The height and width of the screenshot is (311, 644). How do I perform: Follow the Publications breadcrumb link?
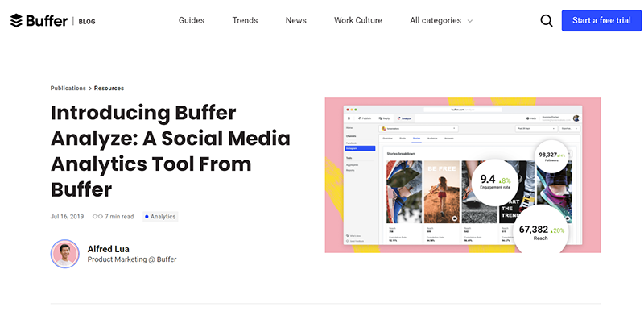pyautogui.click(x=68, y=89)
